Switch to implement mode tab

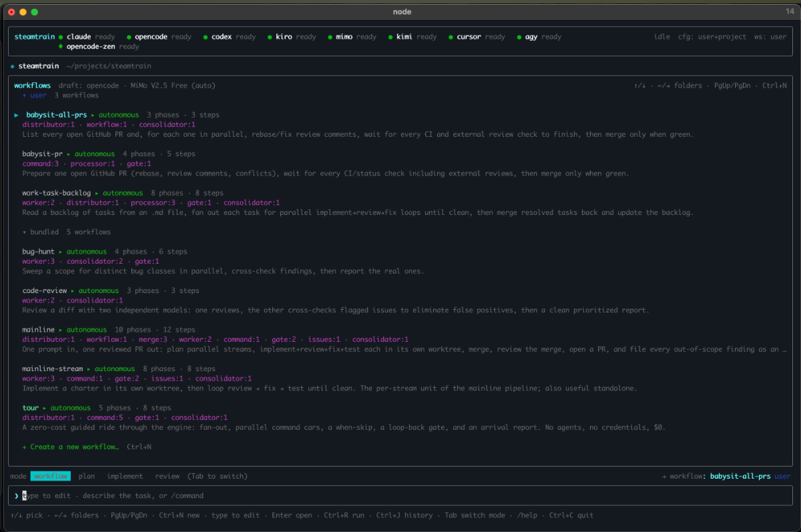pos(125,476)
